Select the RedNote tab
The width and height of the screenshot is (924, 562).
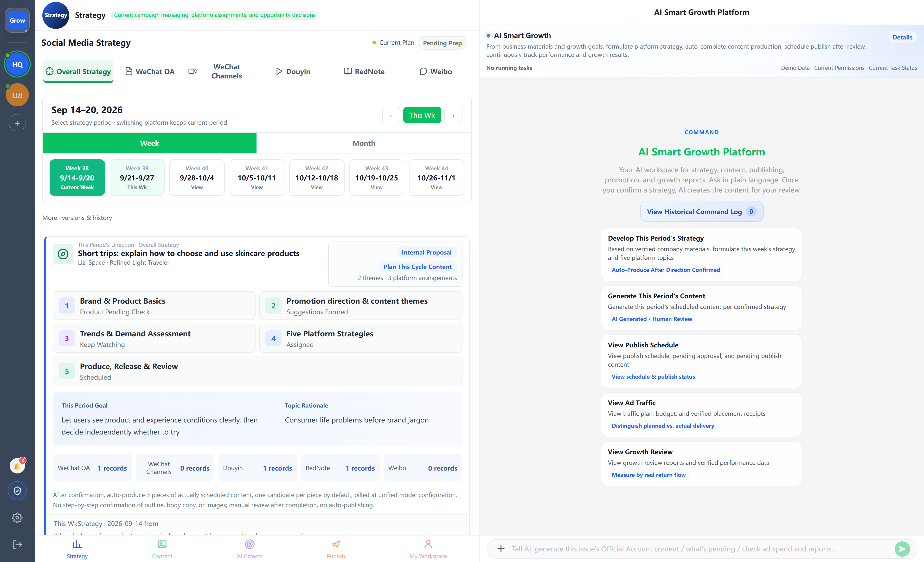click(x=365, y=71)
